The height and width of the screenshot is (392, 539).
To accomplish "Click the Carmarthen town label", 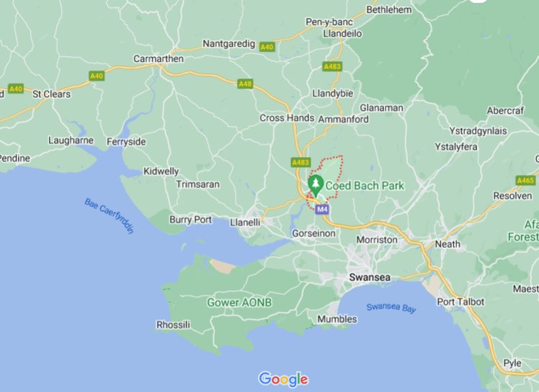I will pyautogui.click(x=159, y=59).
